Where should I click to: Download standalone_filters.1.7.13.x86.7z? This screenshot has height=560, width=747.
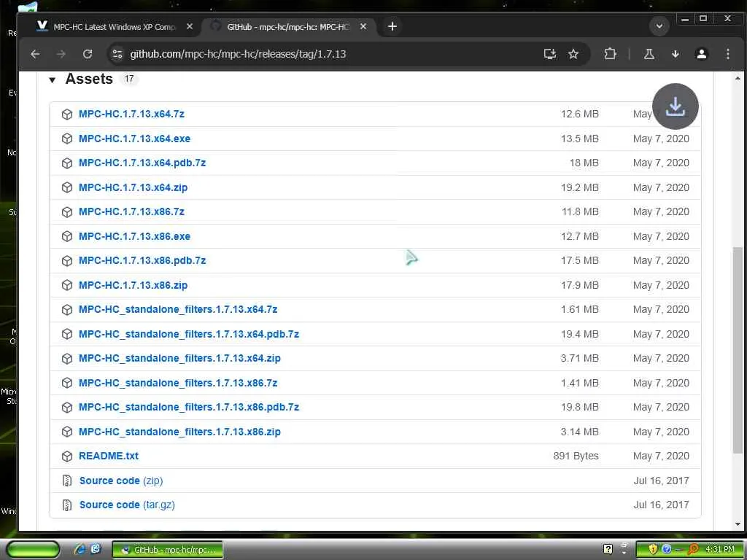point(178,384)
